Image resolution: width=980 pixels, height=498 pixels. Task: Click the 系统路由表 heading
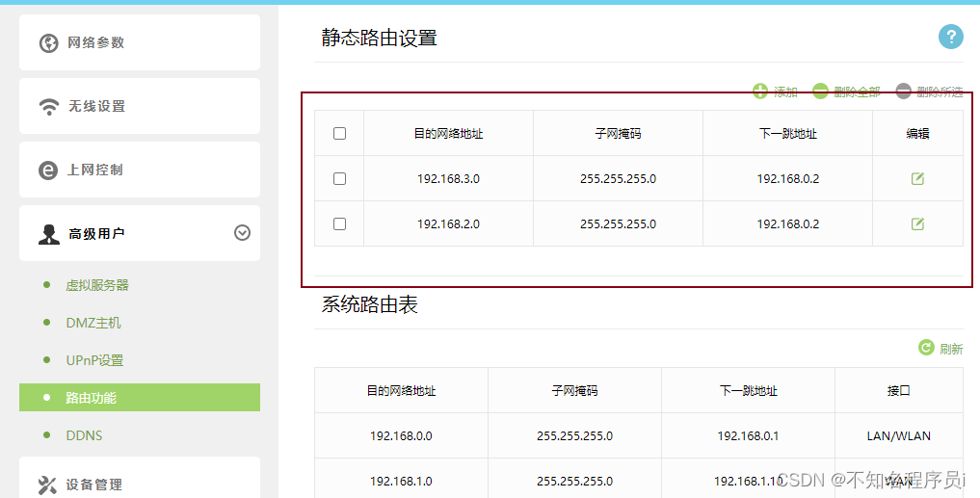pos(369,305)
